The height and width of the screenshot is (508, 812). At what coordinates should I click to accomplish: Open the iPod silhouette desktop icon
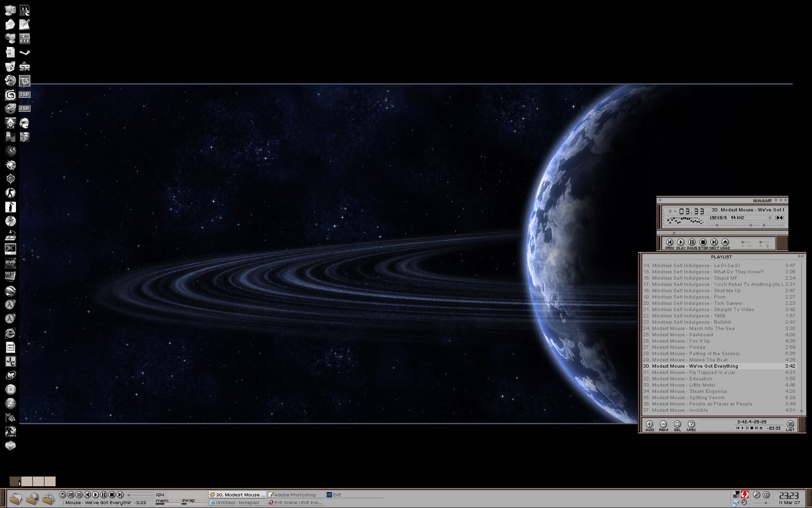(10, 207)
